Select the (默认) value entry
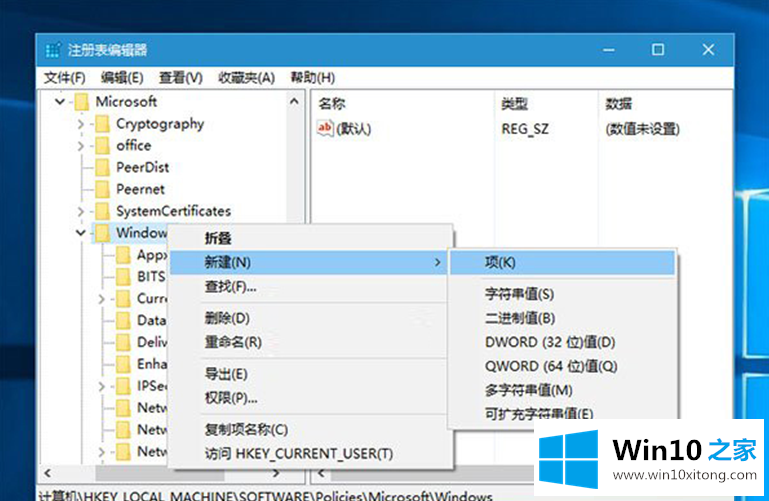Viewport: 769px width, 501px height. (x=354, y=129)
